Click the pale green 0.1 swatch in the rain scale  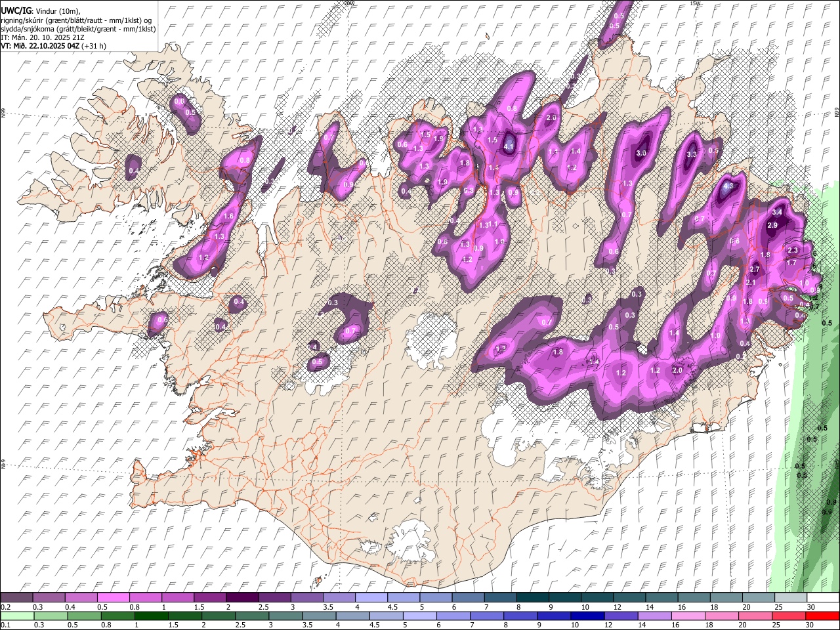pos(18,616)
